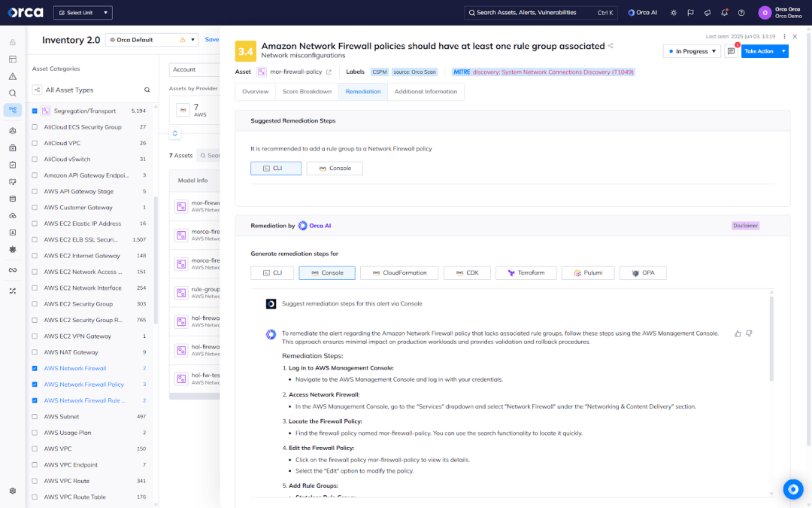Click the search assets, alerts, vulnerabilities field
Screen dimensions: 812x508
pos(541,13)
